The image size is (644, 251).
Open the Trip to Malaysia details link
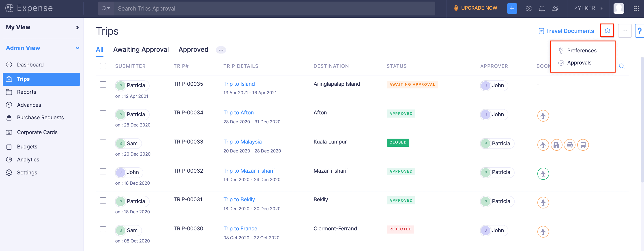(242, 142)
